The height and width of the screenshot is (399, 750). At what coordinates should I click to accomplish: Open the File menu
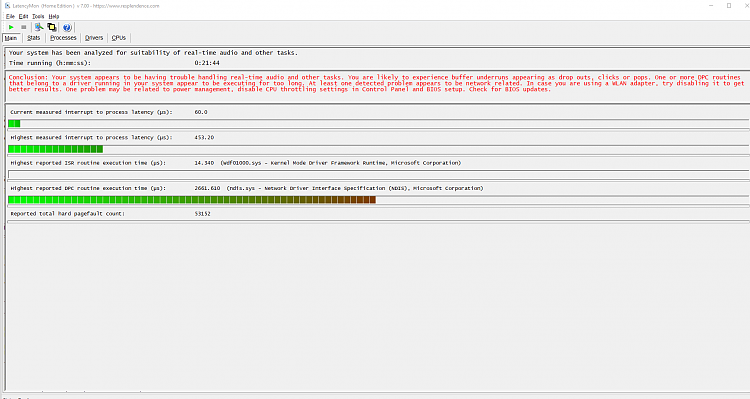[x=10, y=16]
